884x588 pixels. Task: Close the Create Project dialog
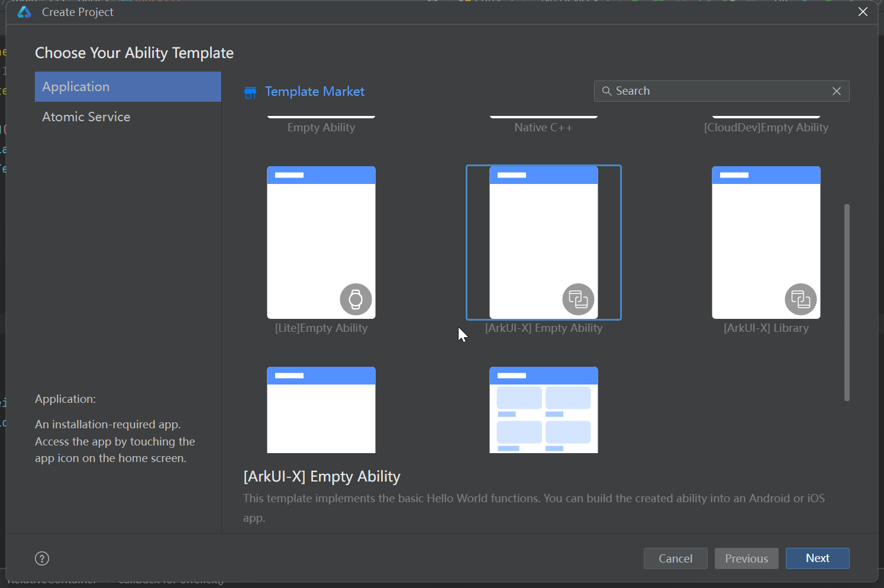point(863,12)
